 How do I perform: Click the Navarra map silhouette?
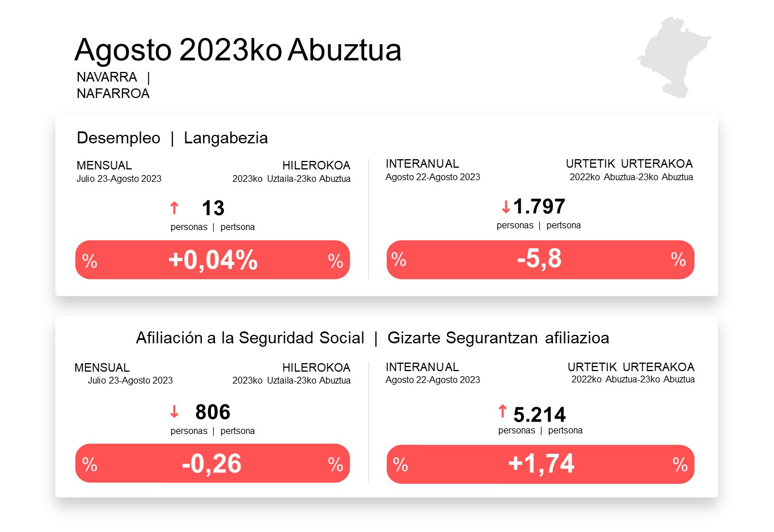673,57
